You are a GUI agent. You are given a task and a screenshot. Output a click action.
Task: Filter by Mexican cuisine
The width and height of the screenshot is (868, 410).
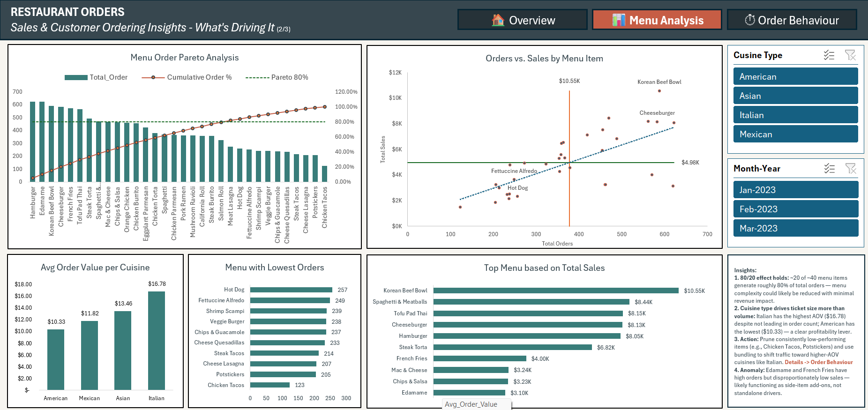795,134
